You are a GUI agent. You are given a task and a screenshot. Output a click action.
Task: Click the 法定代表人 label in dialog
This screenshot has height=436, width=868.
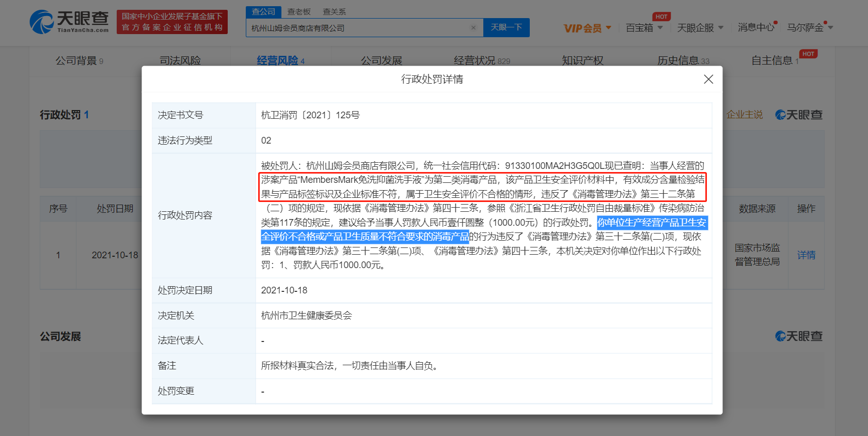click(x=180, y=340)
